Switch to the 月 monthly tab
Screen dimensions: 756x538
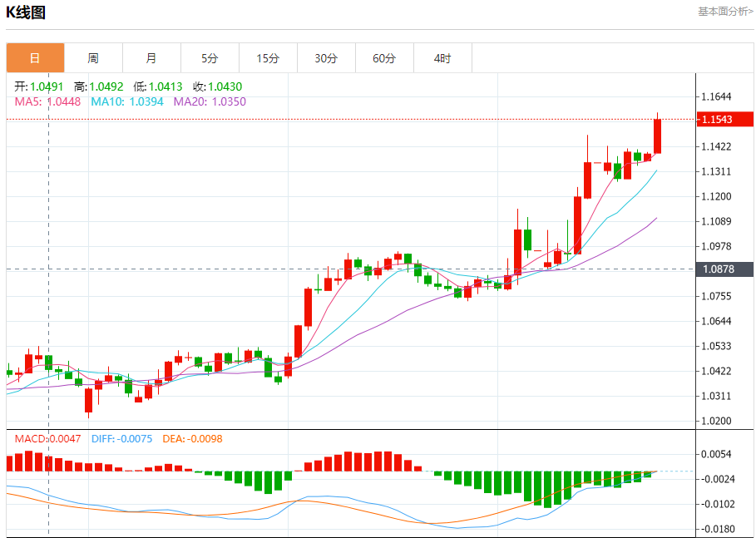pos(152,58)
